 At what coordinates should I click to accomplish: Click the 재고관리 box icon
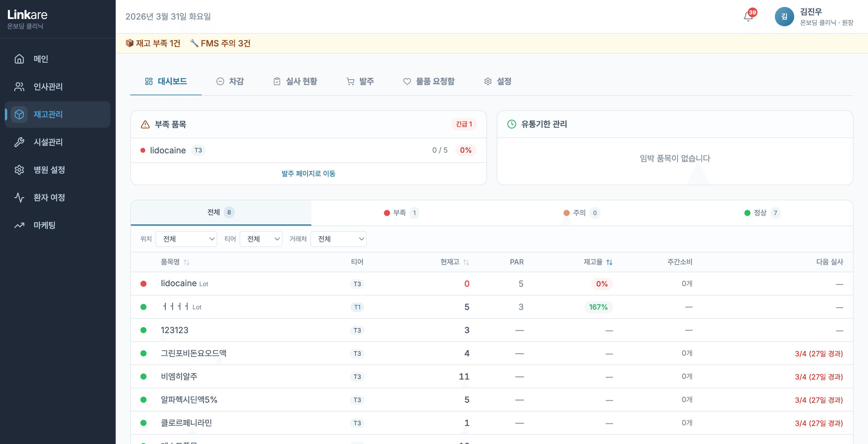coord(19,114)
